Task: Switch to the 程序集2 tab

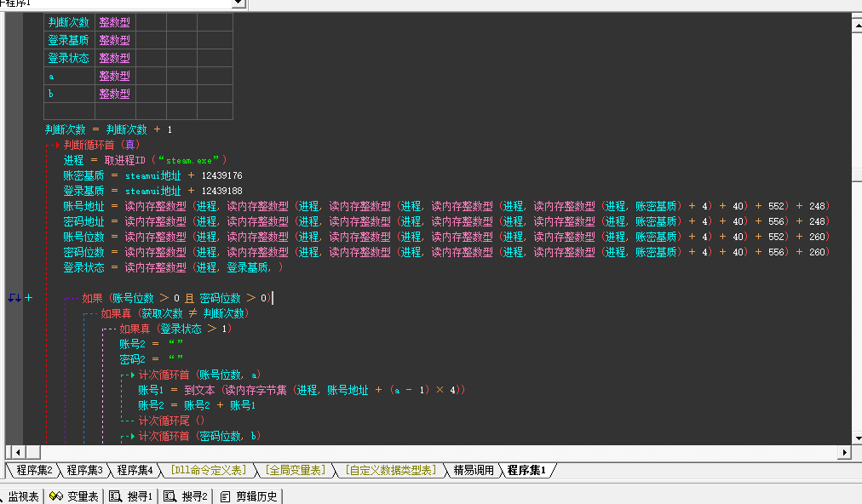Action: click(34, 470)
